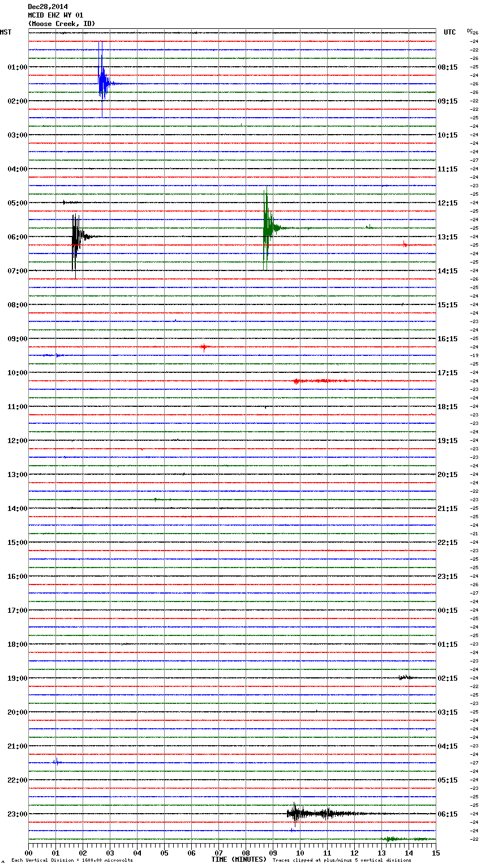Click the '23:15' UTC time label
The height and width of the screenshot is (868, 481).
tap(448, 576)
